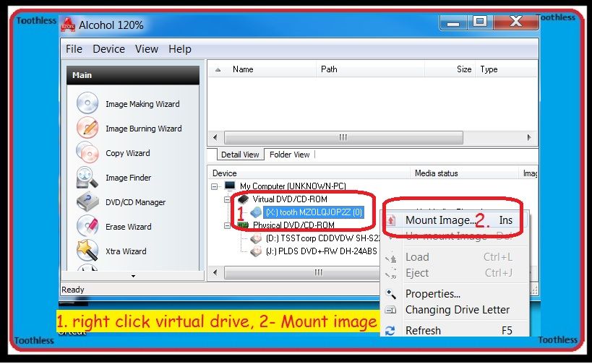Click the Xtra Wizard label
The height and width of the screenshot is (364, 592).
(126, 251)
